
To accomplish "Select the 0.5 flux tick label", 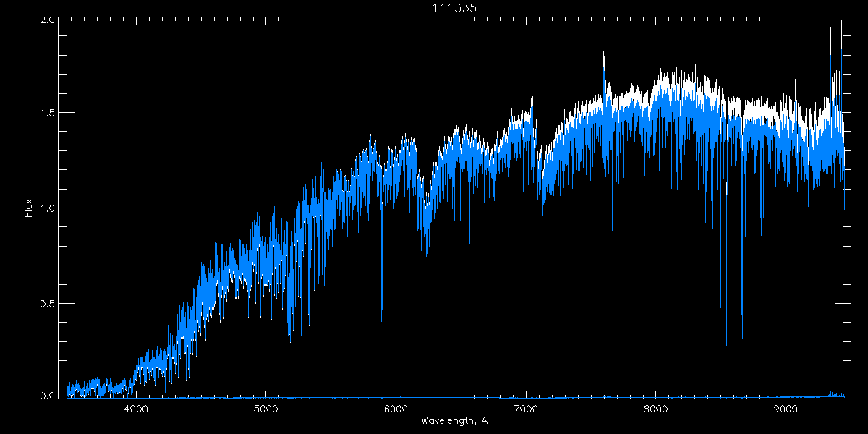I will pyautogui.click(x=48, y=302).
